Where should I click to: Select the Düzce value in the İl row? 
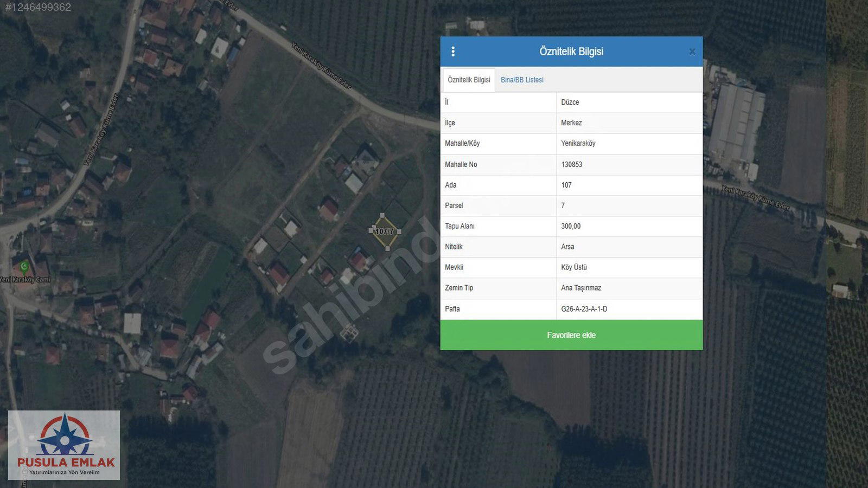coord(570,102)
